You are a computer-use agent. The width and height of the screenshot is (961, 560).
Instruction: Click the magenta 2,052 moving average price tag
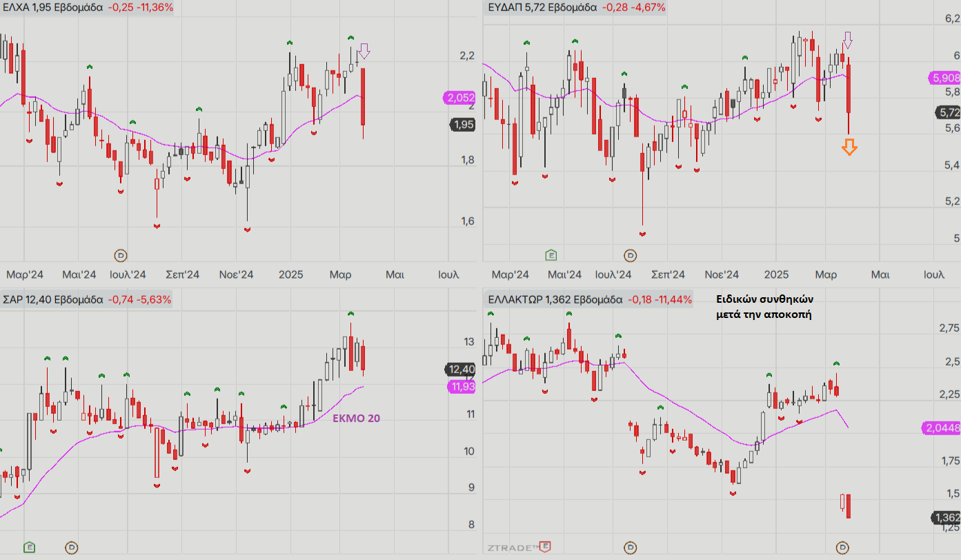(461, 98)
